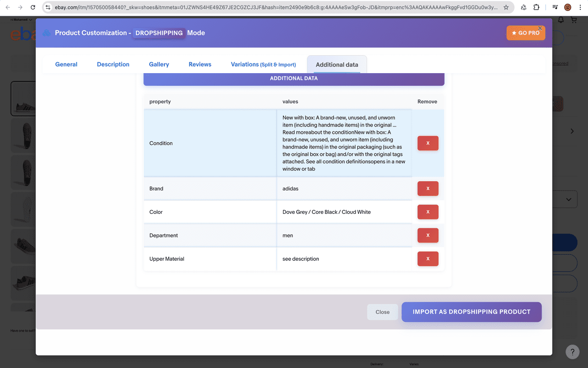Expand the right-arrow chevron behind the modal
588x368 pixels.
click(572, 131)
